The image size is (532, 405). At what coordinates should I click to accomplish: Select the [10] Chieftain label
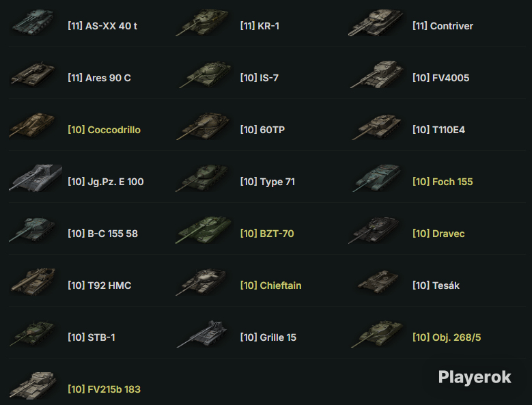270,285
